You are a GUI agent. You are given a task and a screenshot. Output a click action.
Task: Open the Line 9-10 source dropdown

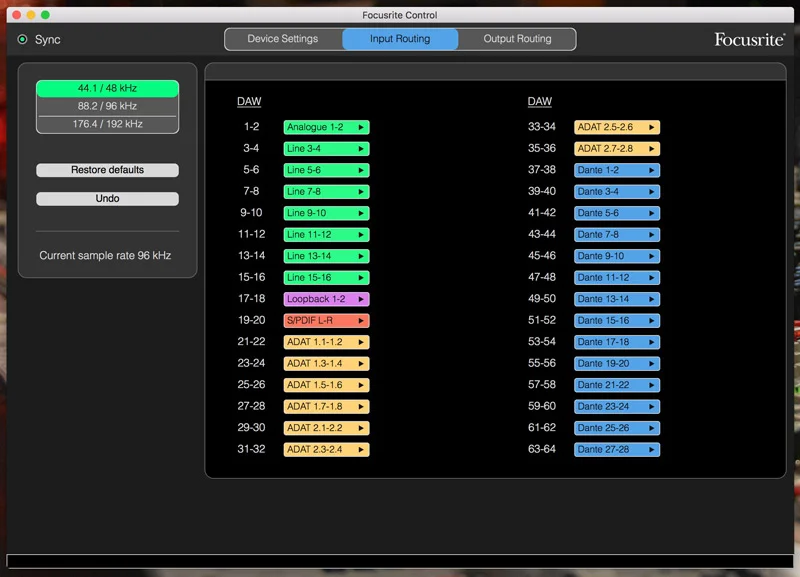click(327, 213)
